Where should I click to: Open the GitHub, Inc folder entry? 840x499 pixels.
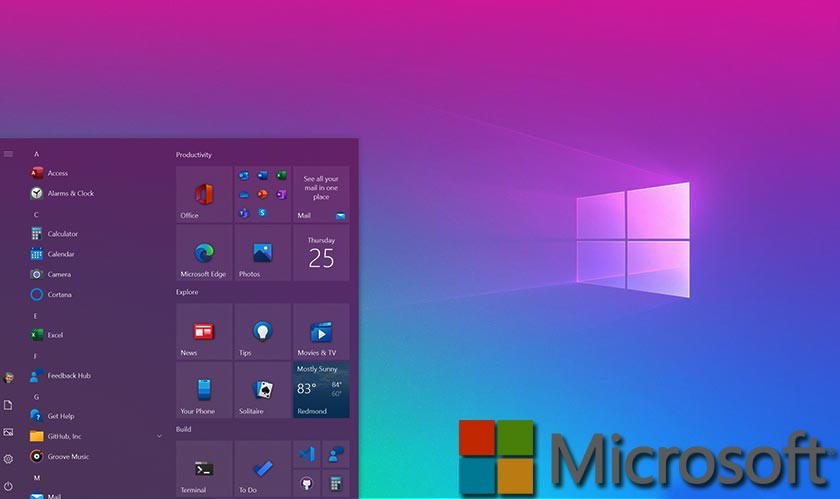point(96,436)
